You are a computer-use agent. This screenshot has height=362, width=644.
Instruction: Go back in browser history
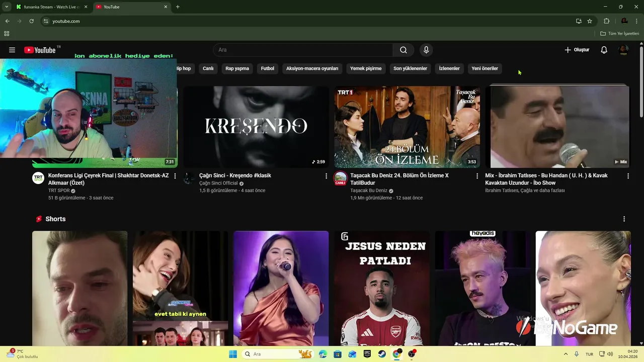click(7, 21)
